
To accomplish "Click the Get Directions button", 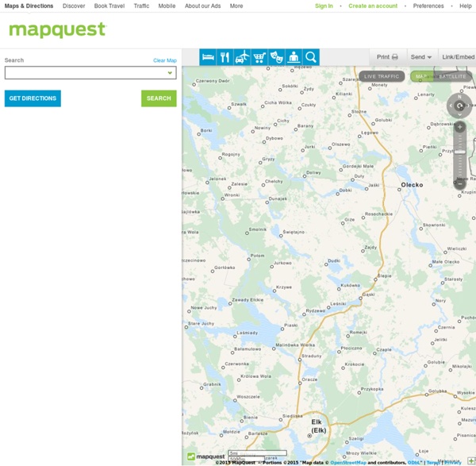I will pos(33,98).
